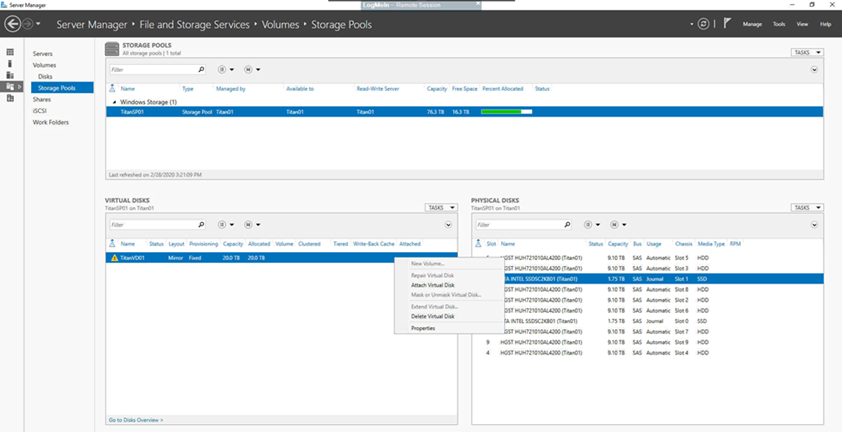Open the Tools menu

pos(779,24)
